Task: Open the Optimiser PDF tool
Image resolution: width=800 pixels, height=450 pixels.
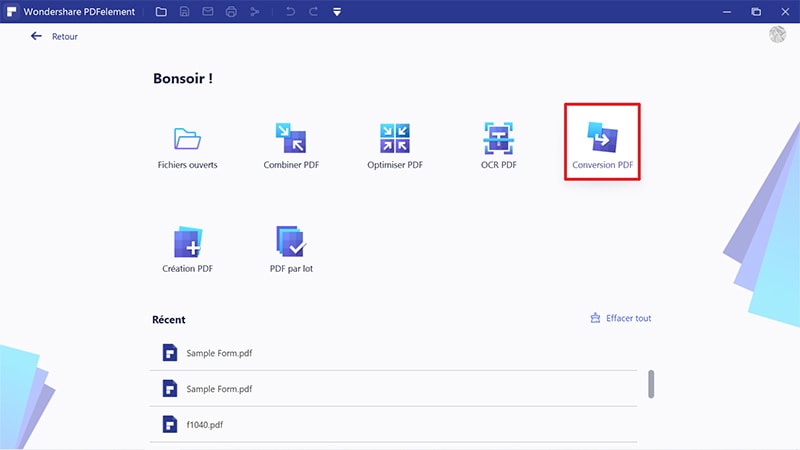Action: [395, 146]
